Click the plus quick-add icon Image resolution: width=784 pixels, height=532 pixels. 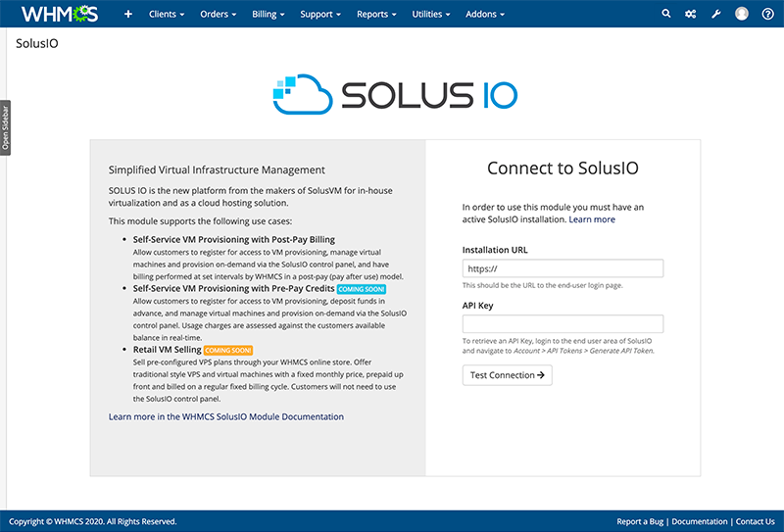pyautogui.click(x=127, y=15)
